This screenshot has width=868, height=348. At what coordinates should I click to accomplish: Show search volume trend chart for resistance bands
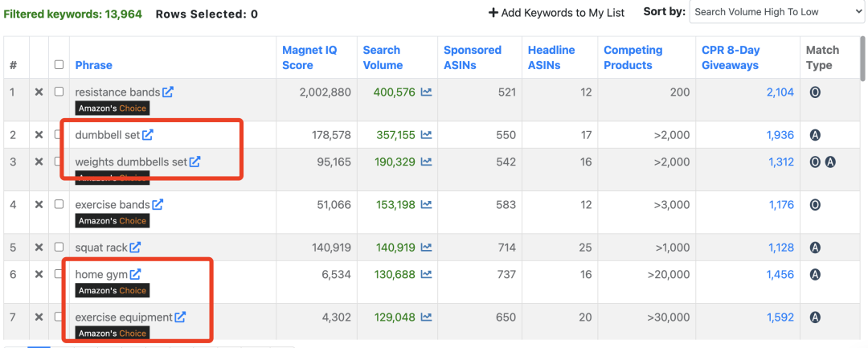point(426,92)
